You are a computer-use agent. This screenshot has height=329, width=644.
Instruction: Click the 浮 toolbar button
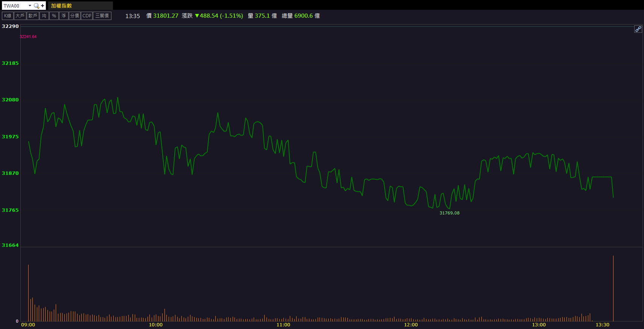pyautogui.click(x=64, y=16)
